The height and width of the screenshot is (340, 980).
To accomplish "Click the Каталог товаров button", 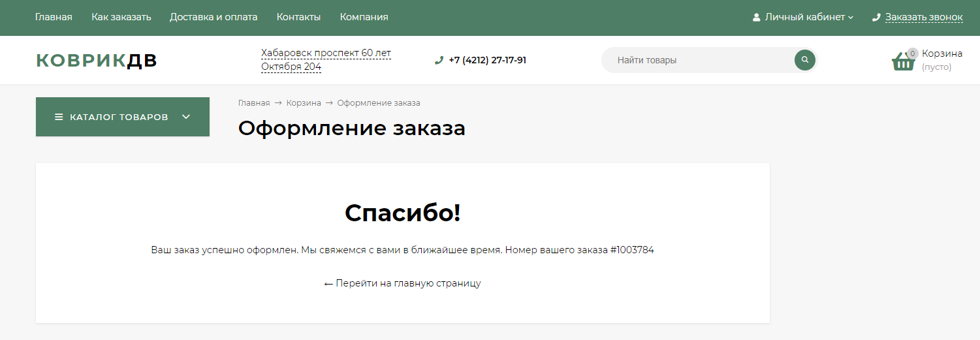I will 123,117.
